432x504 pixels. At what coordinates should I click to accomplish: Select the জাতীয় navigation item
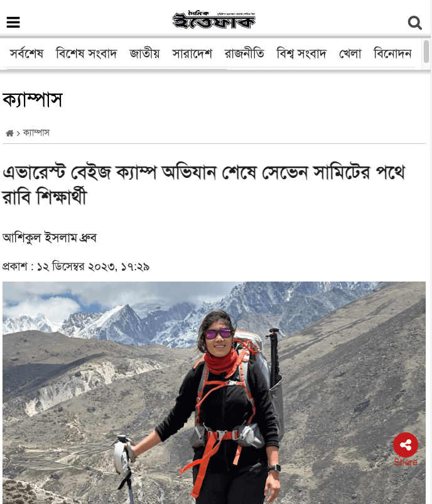(144, 53)
